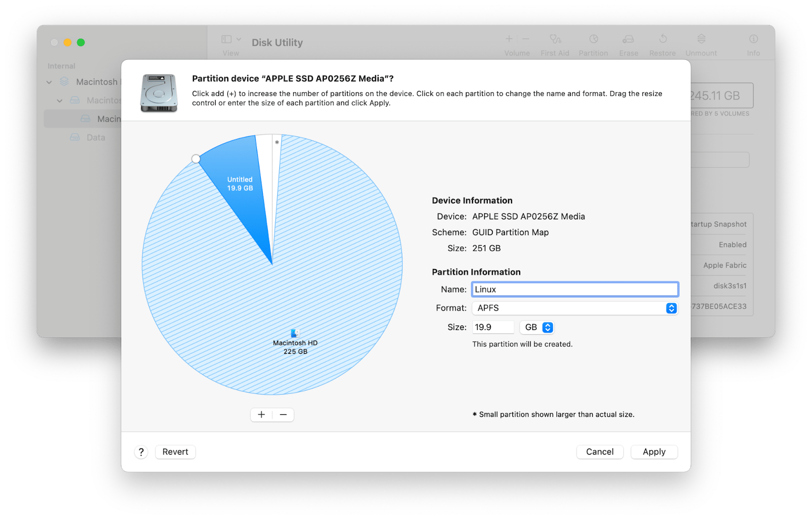Screen dimensions: 812x521
Task: Click the yellow minimize window button
Action: (67, 43)
